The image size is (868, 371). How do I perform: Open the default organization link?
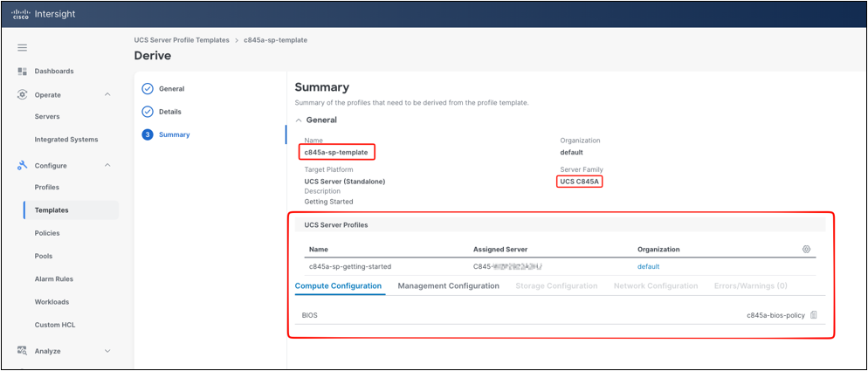coord(648,266)
